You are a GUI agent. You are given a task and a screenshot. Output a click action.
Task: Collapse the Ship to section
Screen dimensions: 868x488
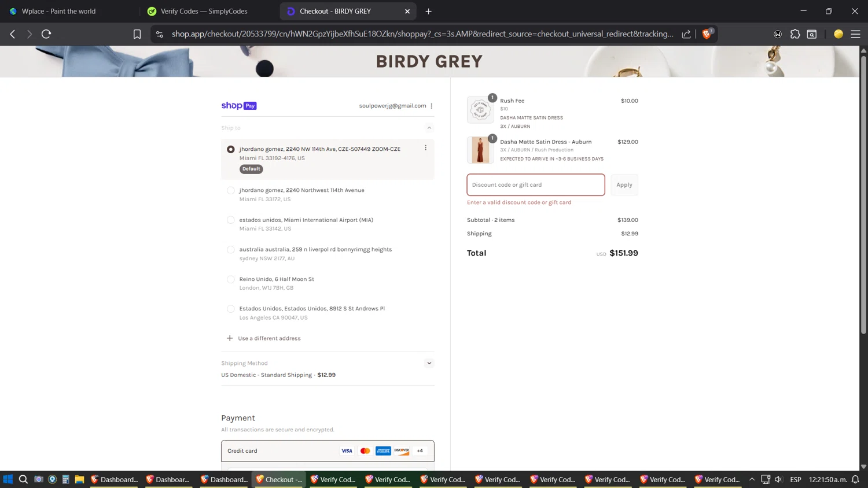tap(429, 128)
